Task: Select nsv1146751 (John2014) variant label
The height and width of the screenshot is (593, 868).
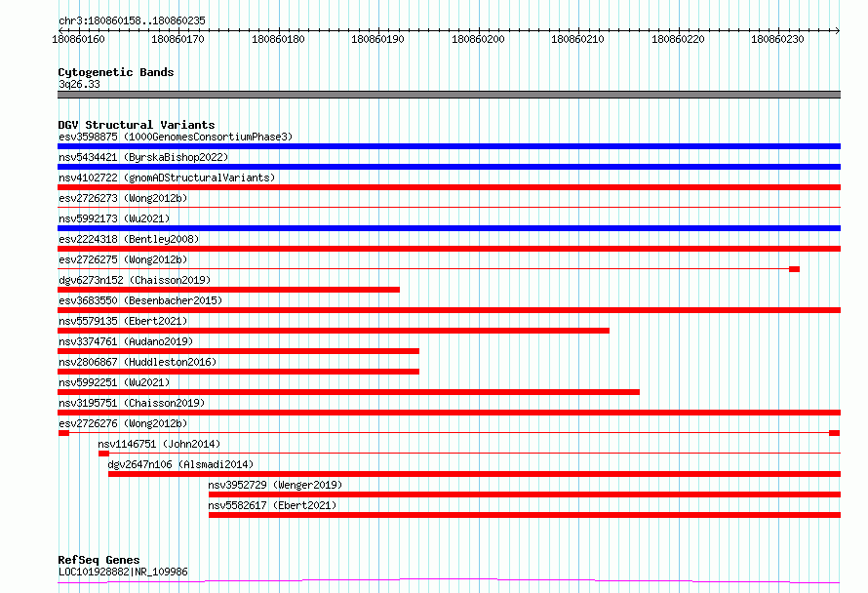Action: click(x=159, y=444)
